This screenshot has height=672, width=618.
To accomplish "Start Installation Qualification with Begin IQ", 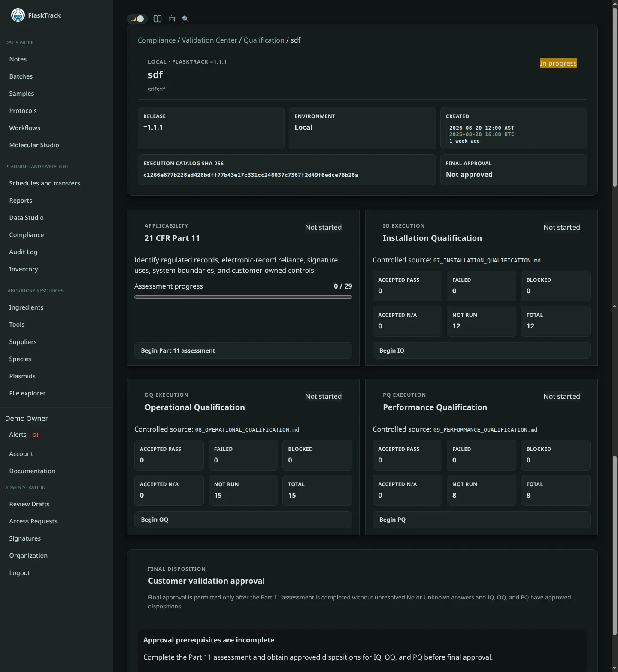I will pyautogui.click(x=481, y=350).
